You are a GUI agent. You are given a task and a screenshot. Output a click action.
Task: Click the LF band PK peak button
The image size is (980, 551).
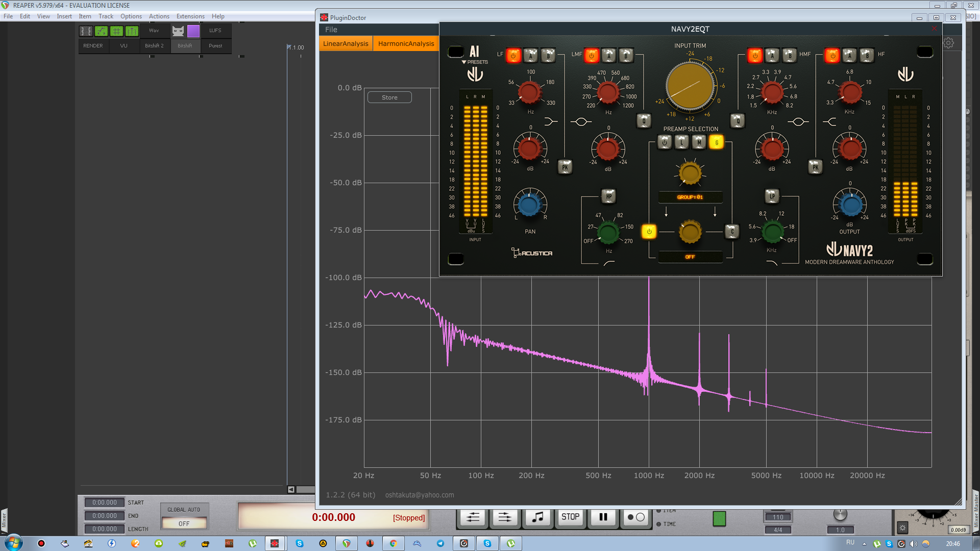pos(565,167)
